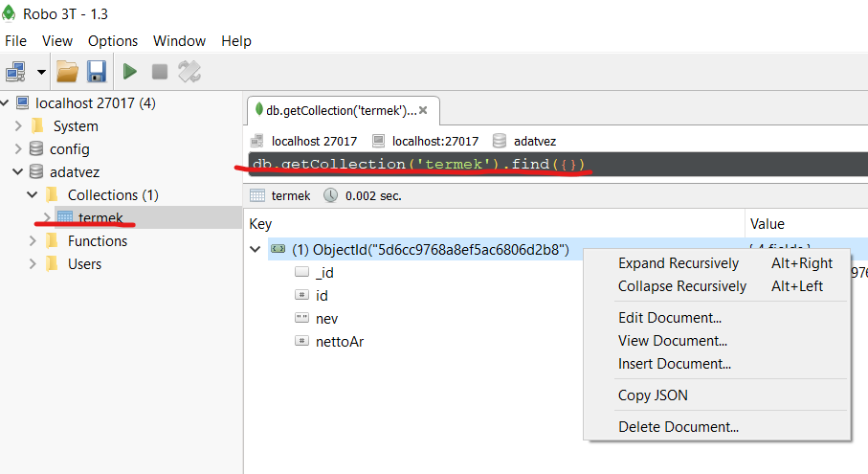Viewport: 868px width, 474px height.
Task: Choose Expand Recursively from context menu
Action: (717, 263)
